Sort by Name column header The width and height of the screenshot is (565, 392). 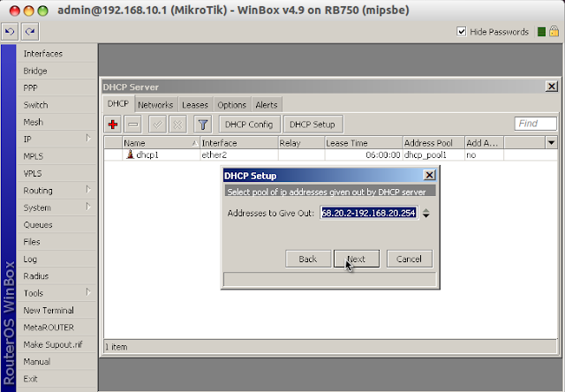pos(161,143)
